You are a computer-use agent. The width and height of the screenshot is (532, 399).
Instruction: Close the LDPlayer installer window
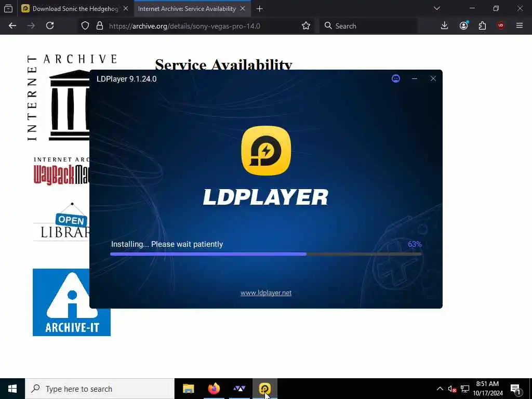pyautogui.click(x=433, y=79)
